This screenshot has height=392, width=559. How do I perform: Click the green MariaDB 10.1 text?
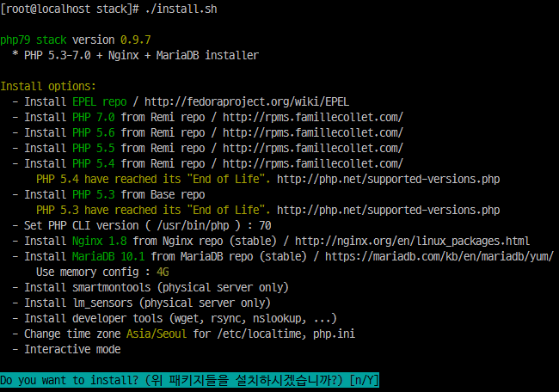click(108, 256)
